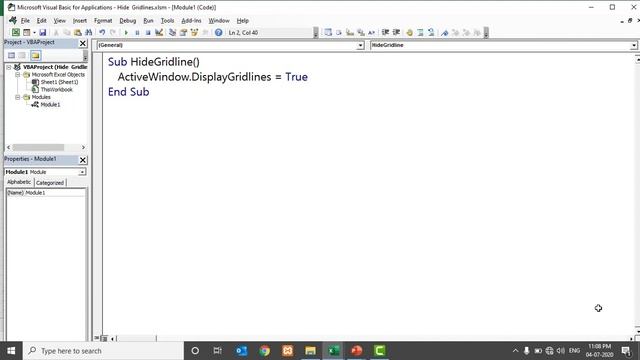Click the Reset (stop) toolbar icon
The height and width of the screenshot is (360, 640).
click(x=148, y=32)
